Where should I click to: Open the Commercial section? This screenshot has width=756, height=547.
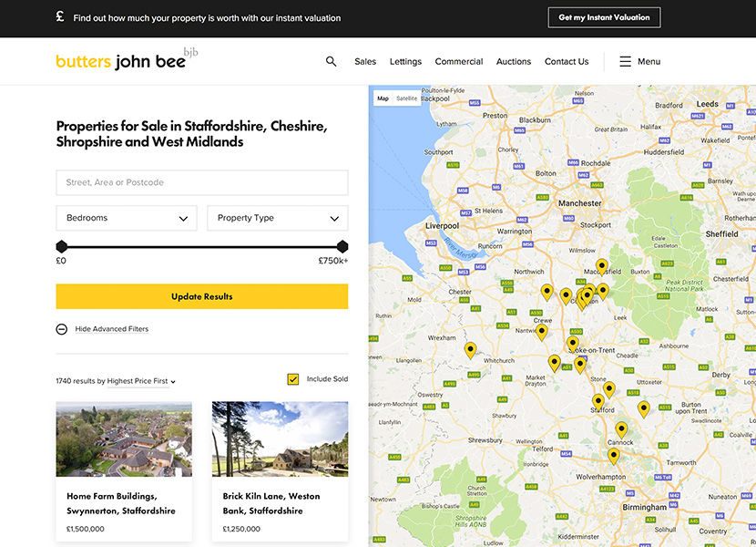pyautogui.click(x=458, y=61)
